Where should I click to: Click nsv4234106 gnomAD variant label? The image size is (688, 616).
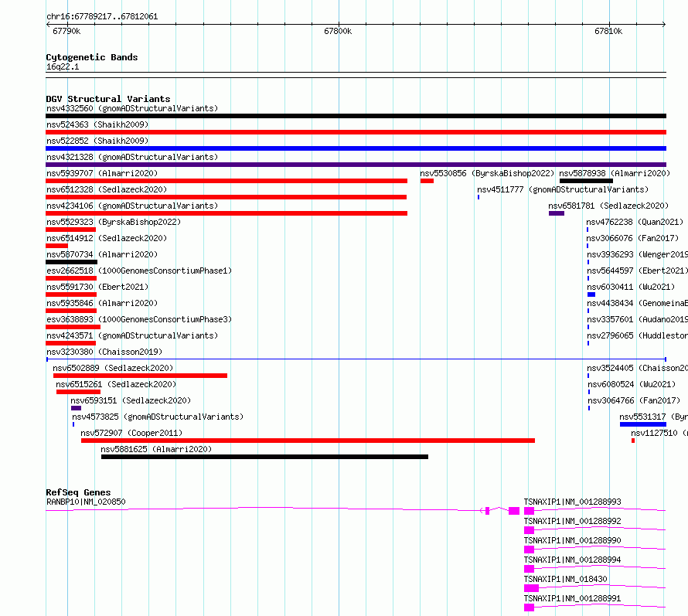[132, 206]
